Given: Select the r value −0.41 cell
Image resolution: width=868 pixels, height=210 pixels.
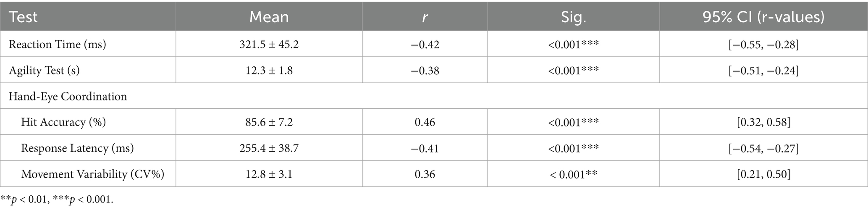Looking at the screenshot, I should tap(425, 148).
